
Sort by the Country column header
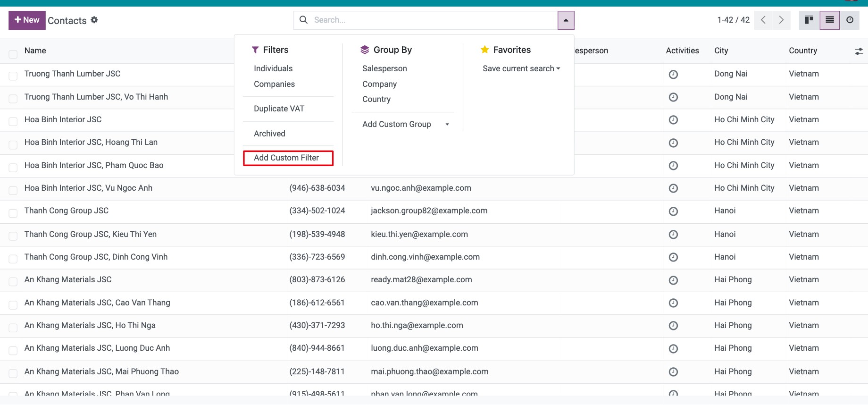click(x=803, y=51)
